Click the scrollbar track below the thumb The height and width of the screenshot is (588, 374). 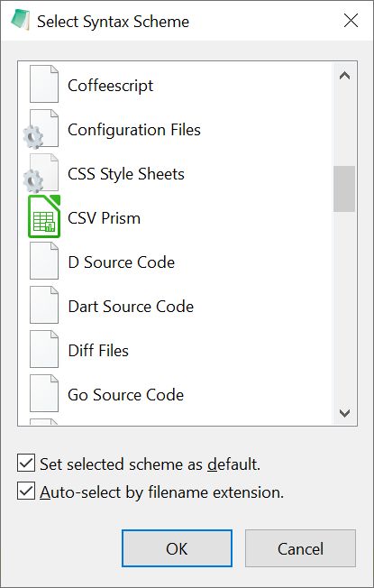click(344, 306)
